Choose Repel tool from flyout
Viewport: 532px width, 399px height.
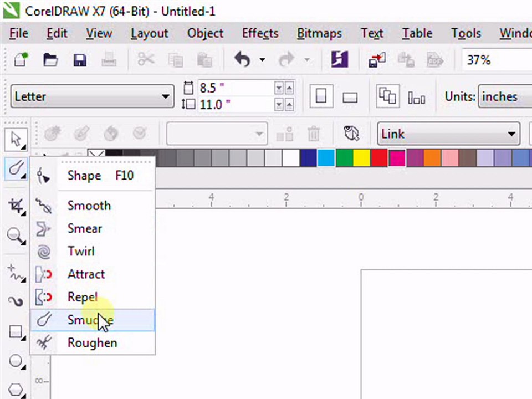click(x=93, y=297)
